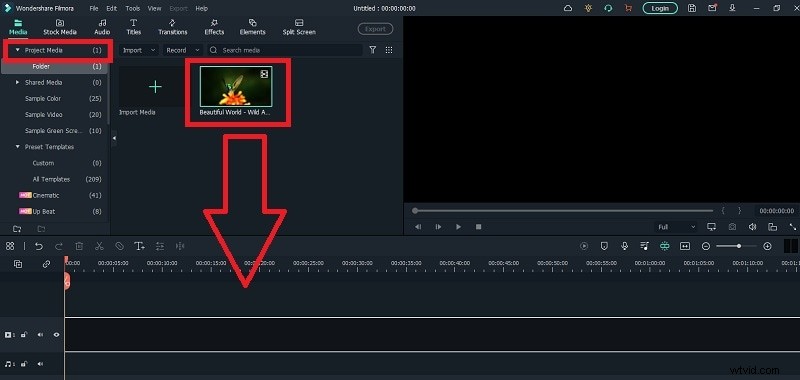Click the Play button in preview
800x380 pixels.
click(458, 227)
